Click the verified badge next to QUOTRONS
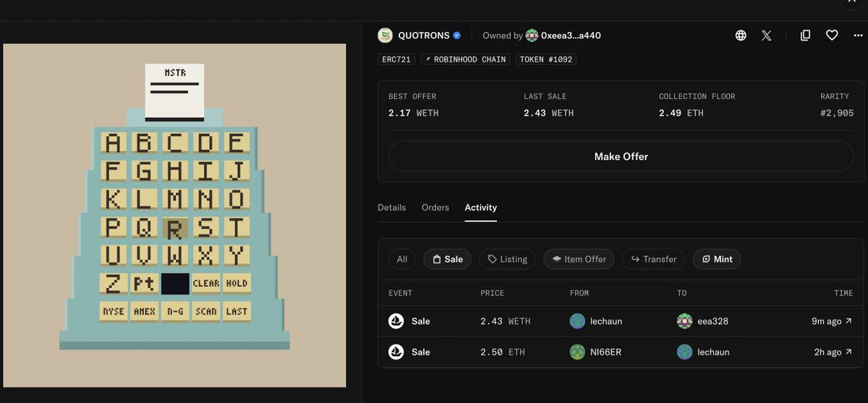The height and width of the screenshot is (403, 868). tap(456, 35)
